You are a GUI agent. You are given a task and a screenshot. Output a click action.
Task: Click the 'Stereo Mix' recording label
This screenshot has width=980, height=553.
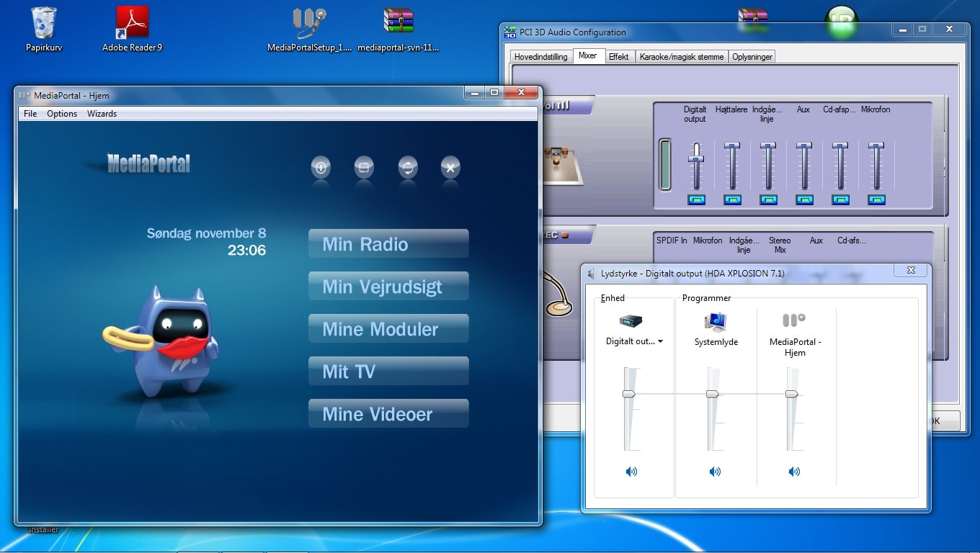pyautogui.click(x=780, y=245)
